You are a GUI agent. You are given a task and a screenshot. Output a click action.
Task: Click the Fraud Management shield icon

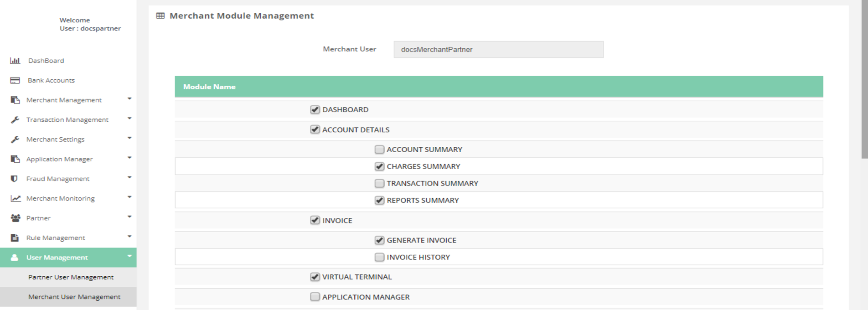(x=15, y=179)
